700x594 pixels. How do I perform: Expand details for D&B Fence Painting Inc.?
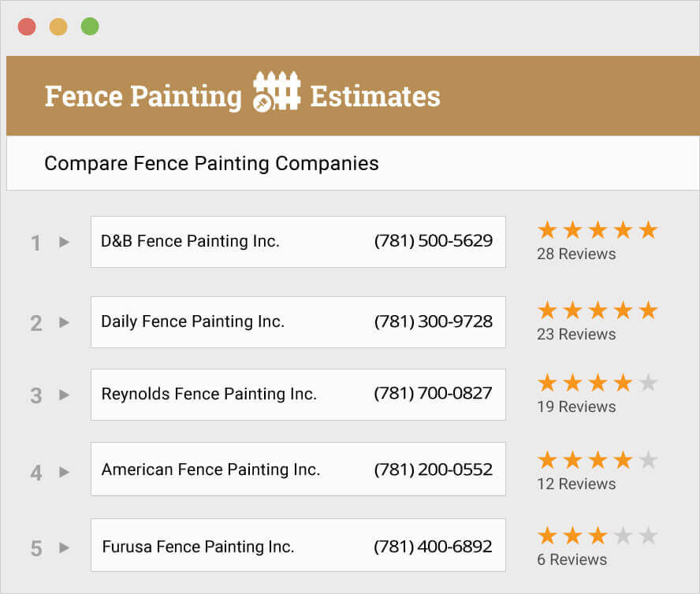pos(63,243)
